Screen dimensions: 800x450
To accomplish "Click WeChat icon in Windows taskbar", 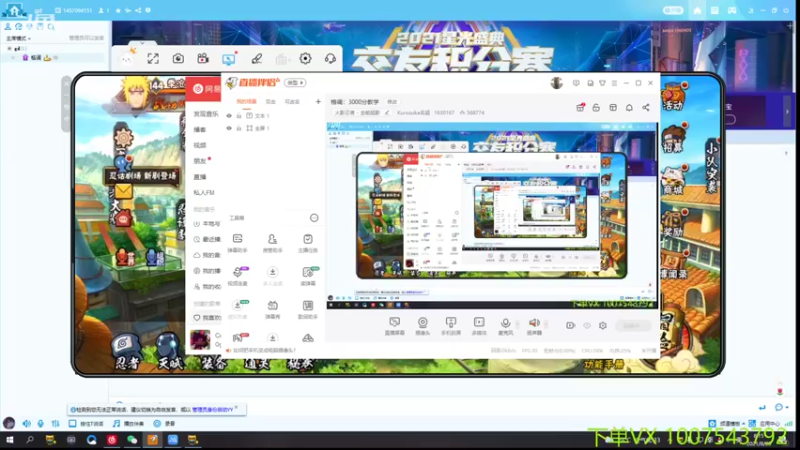I will pyautogui.click(x=132, y=439).
